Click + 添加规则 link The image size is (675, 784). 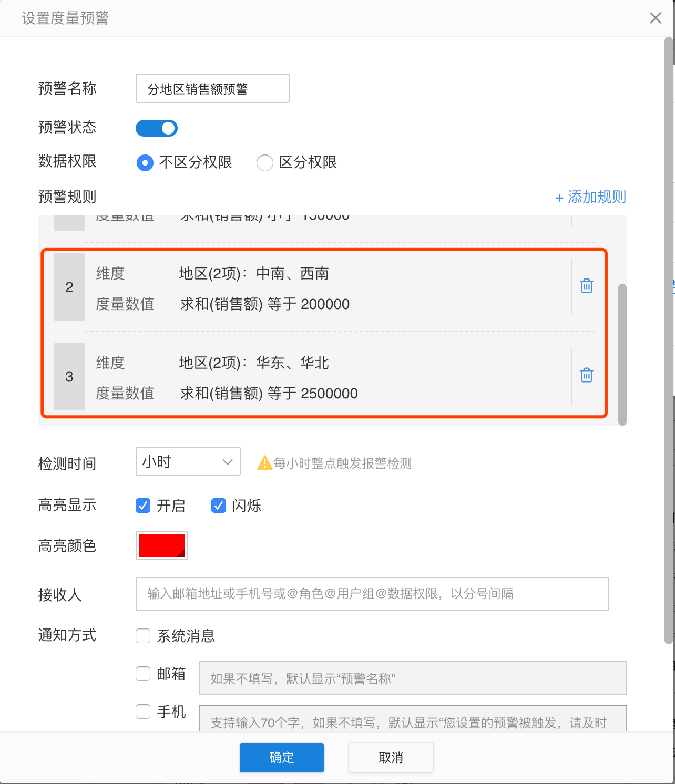pos(590,197)
